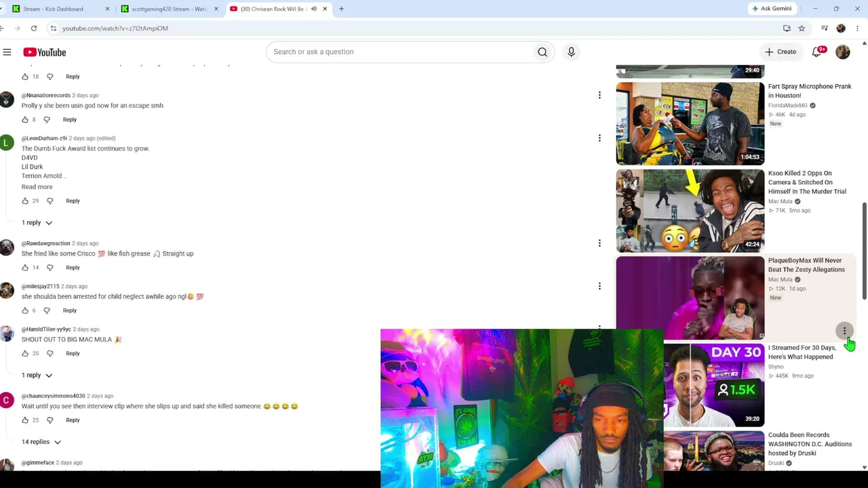The image size is (868, 488).
Task: Like the @Nnanationrecords comment
Action: coord(25,119)
